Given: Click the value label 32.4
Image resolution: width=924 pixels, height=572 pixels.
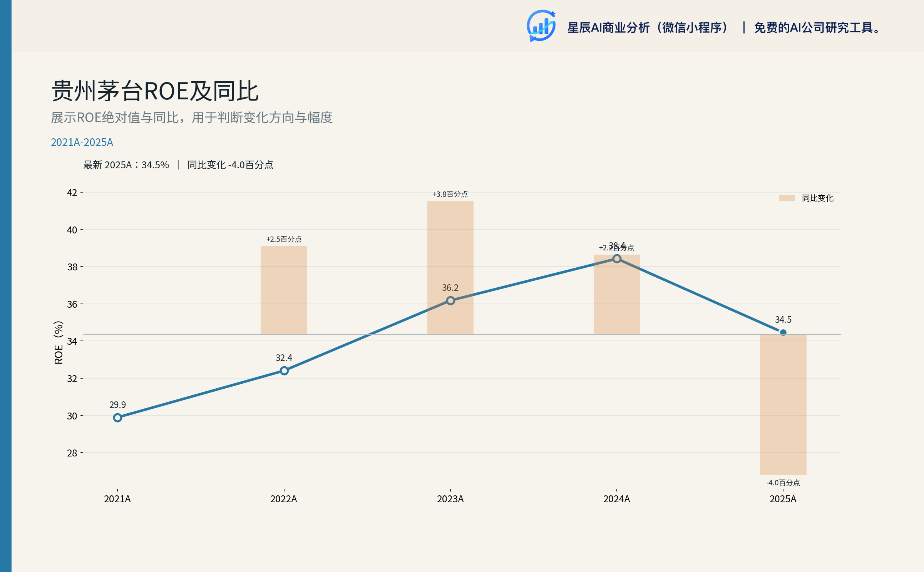Looking at the screenshot, I should [284, 358].
